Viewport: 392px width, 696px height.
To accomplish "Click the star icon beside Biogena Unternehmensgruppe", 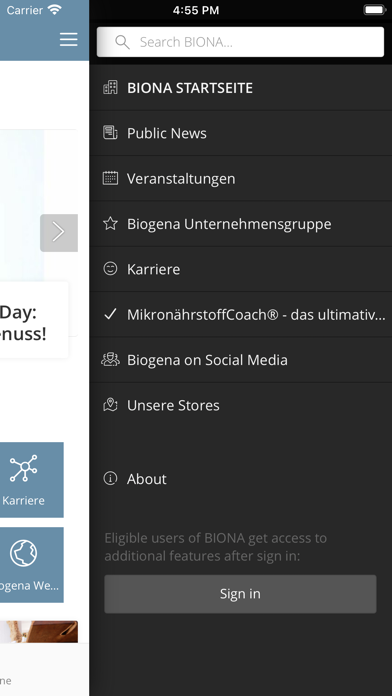I will click(x=110, y=223).
